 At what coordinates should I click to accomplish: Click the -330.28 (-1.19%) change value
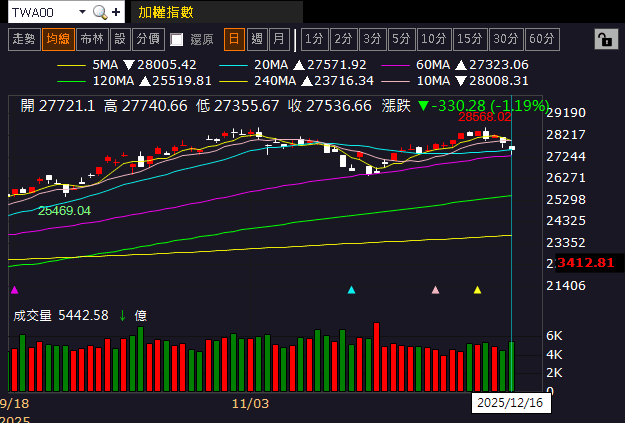coord(490,106)
